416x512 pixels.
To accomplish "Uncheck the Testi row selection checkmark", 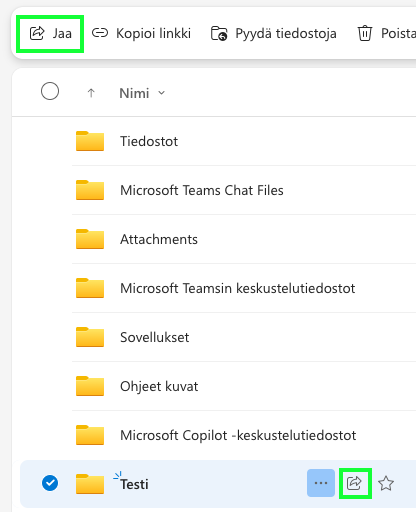I will pos(50,483).
